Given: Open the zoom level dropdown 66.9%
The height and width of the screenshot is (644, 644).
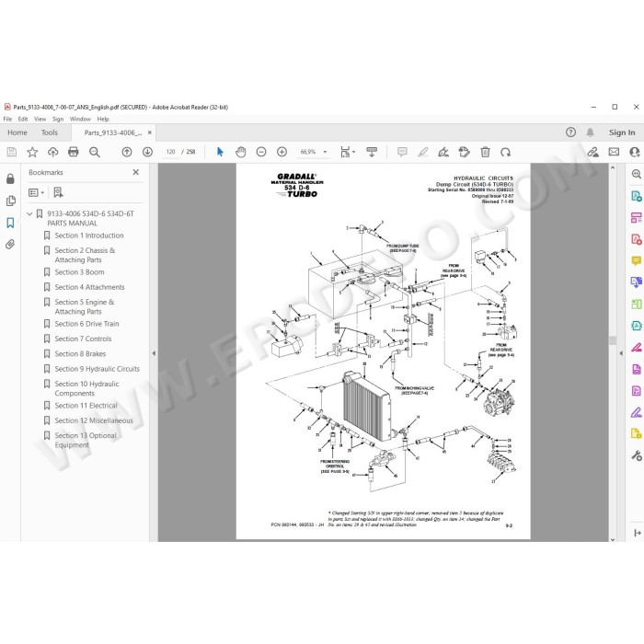Looking at the screenshot, I should [x=314, y=152].
